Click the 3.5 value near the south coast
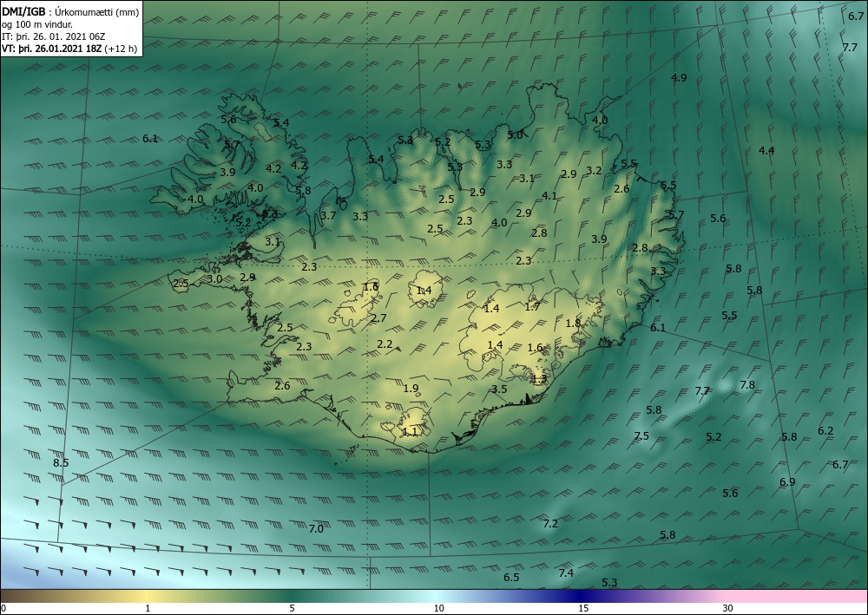This screenshot has height=615, width=868. [499, 389]
